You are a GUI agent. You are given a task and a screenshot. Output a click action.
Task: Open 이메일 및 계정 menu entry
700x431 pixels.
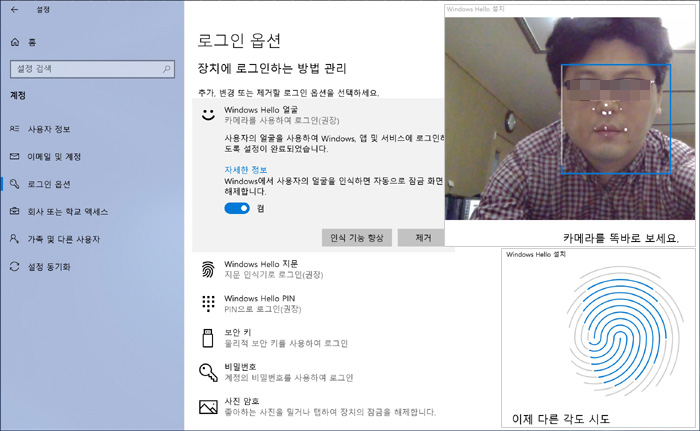tap(54, 157)
